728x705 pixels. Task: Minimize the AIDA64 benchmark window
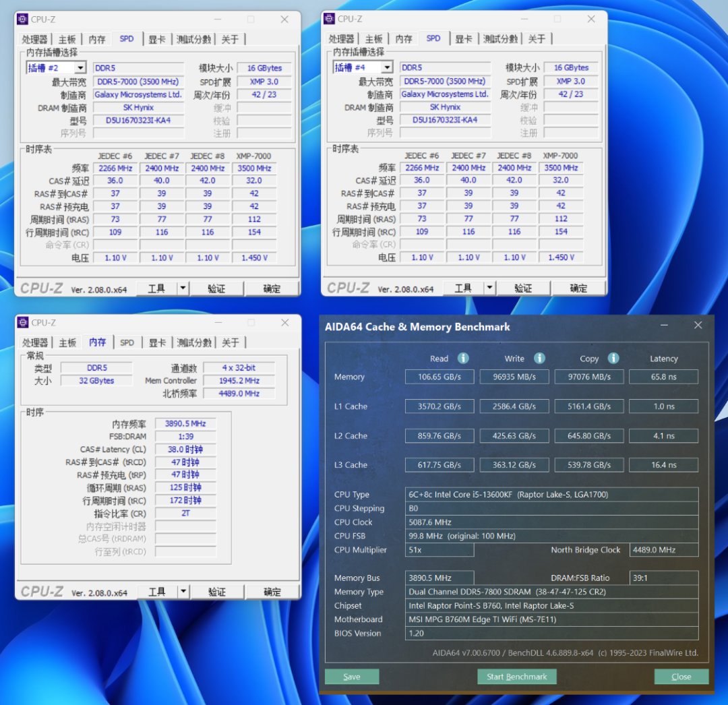click(665, 326)
